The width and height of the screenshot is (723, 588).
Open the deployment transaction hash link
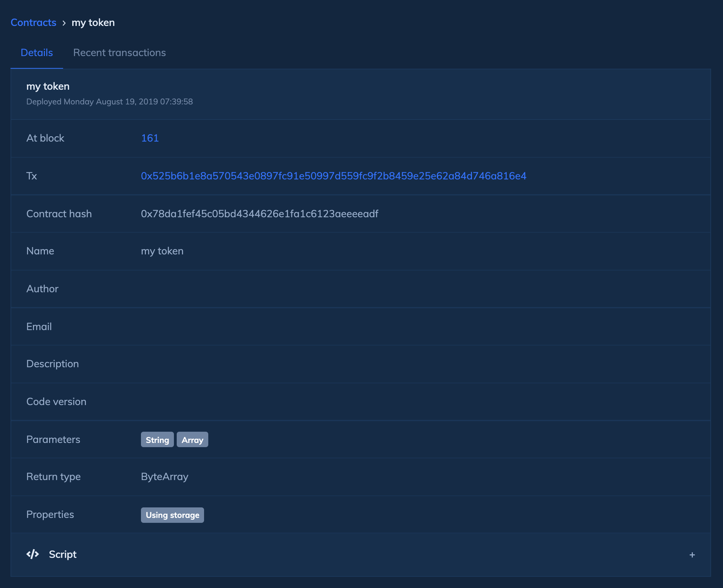click(333, 176)
